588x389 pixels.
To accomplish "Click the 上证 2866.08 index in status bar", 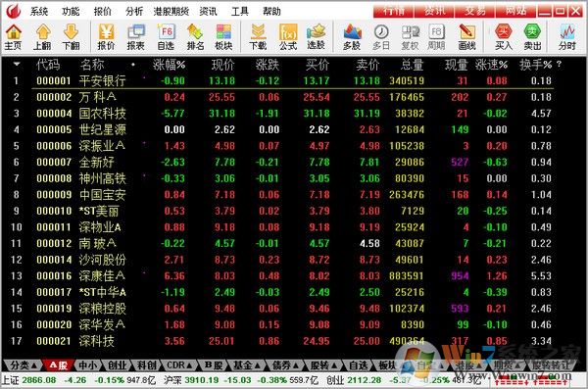I will click(x=28, y=380).
